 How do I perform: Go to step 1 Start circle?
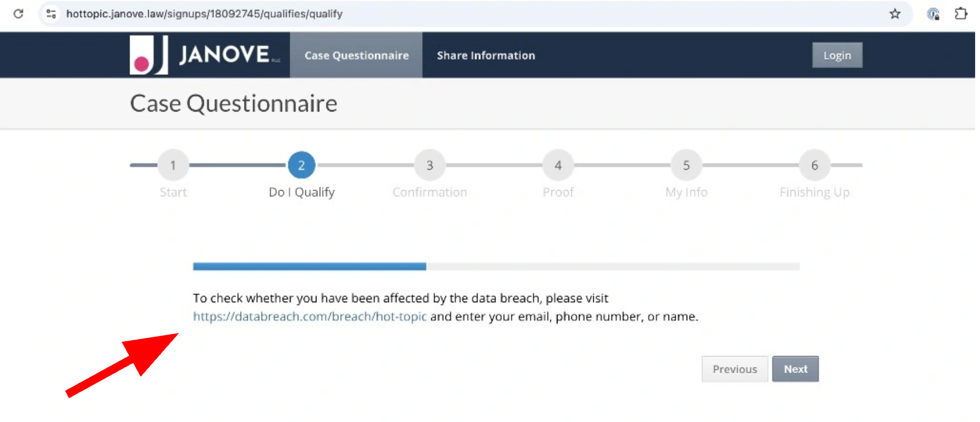coord(173,165)
